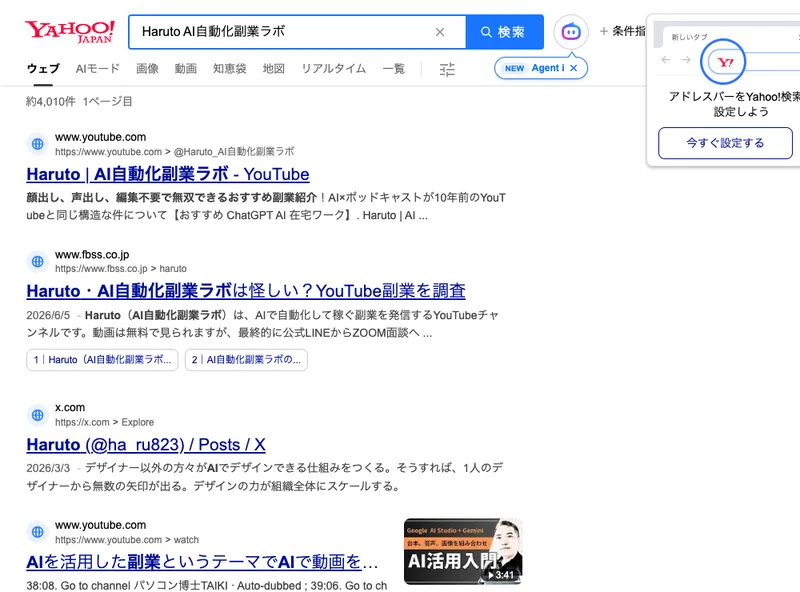
Task: Switch to the 画像 tab
Action: [x=147, y=69]
